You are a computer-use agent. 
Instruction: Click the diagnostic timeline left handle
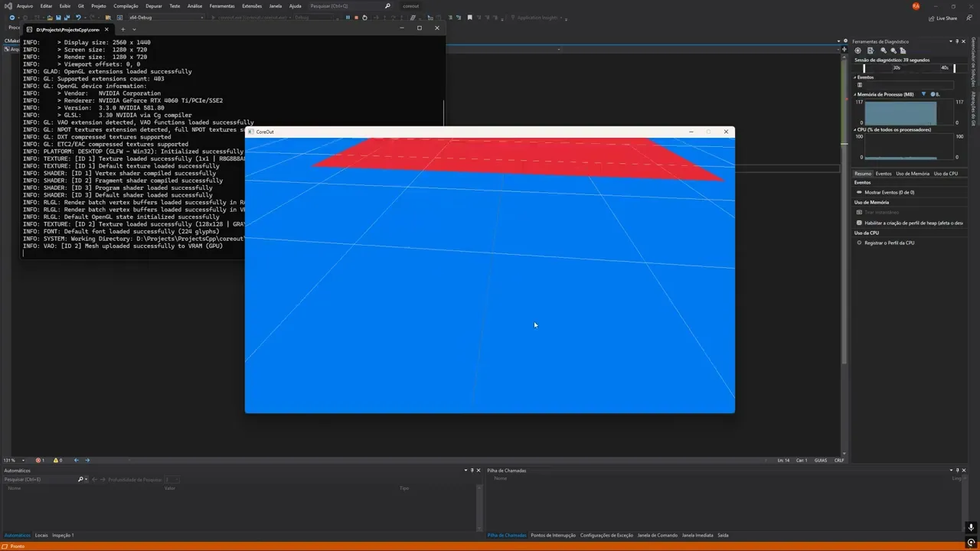click(864, 68)
